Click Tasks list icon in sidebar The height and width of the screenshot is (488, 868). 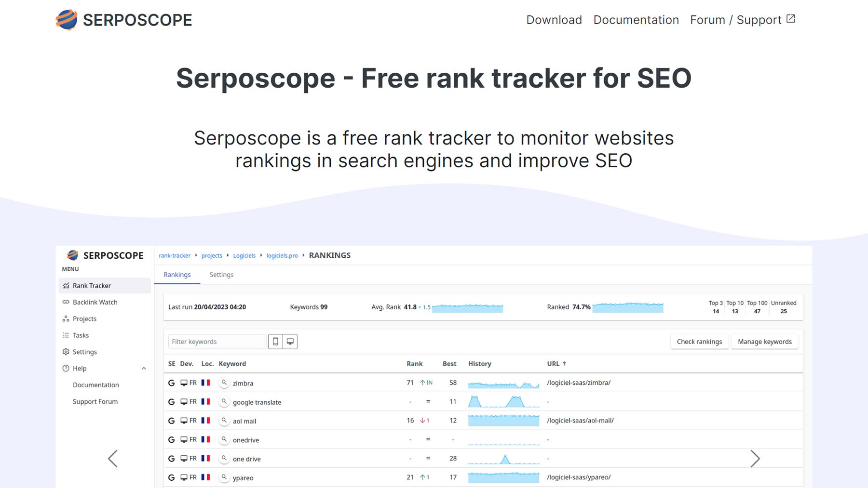(x=66, y=335)
